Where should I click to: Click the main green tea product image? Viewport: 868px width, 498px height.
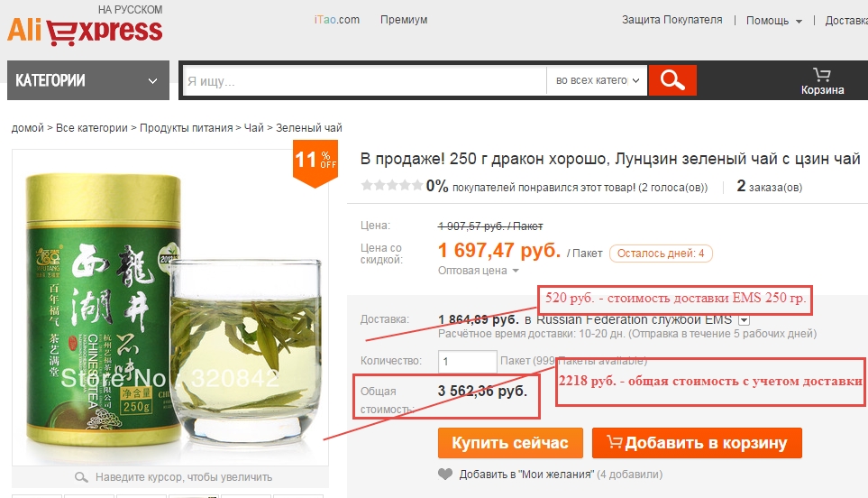click(170, 308)
